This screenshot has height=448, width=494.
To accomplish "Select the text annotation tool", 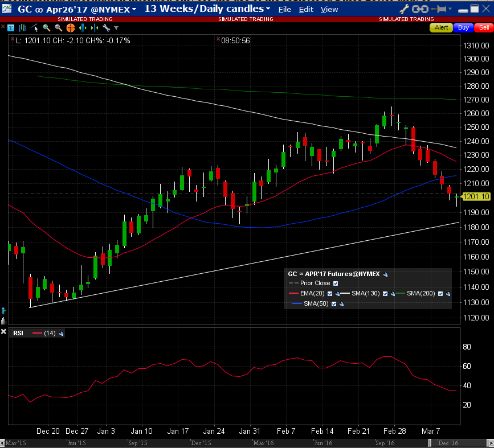I will [11, 28].
